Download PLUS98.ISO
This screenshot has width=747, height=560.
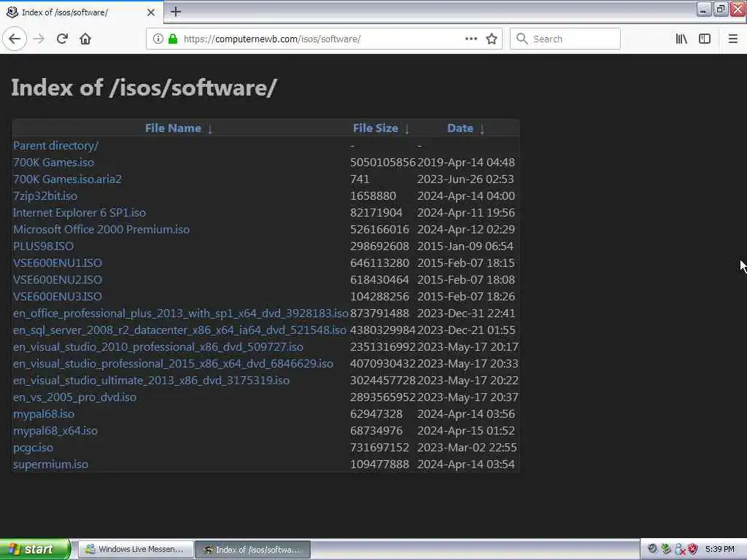[x=43, y=246]
